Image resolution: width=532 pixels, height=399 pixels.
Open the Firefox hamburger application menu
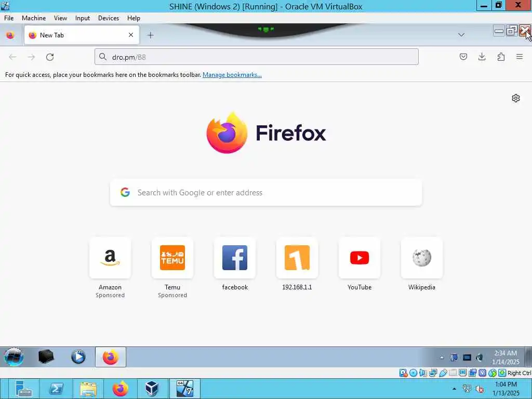520,57
